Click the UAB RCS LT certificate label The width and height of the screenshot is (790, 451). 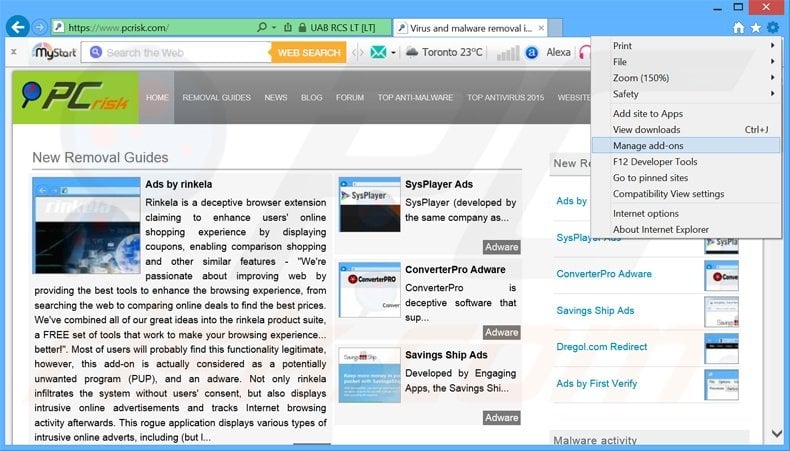point(343,28)
